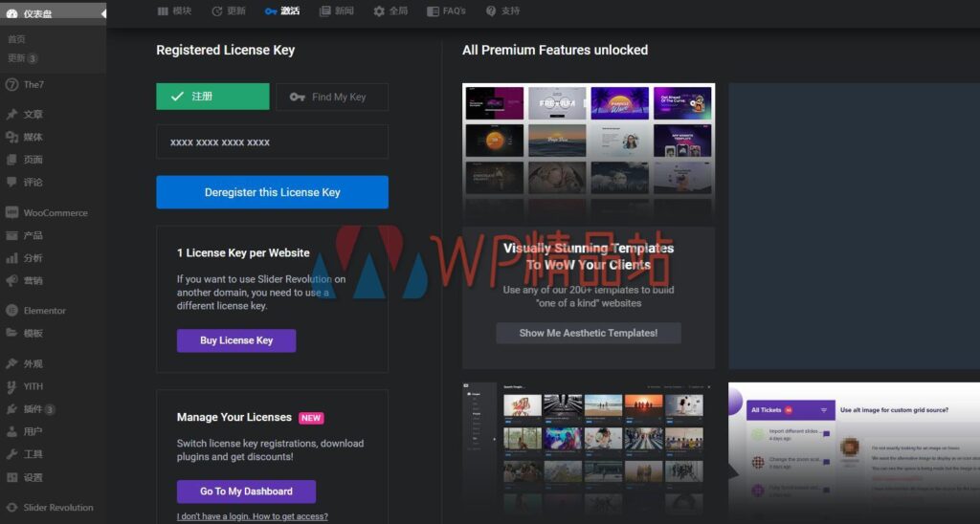Switch to the 模块 modules tab

[x=174, y=11]
